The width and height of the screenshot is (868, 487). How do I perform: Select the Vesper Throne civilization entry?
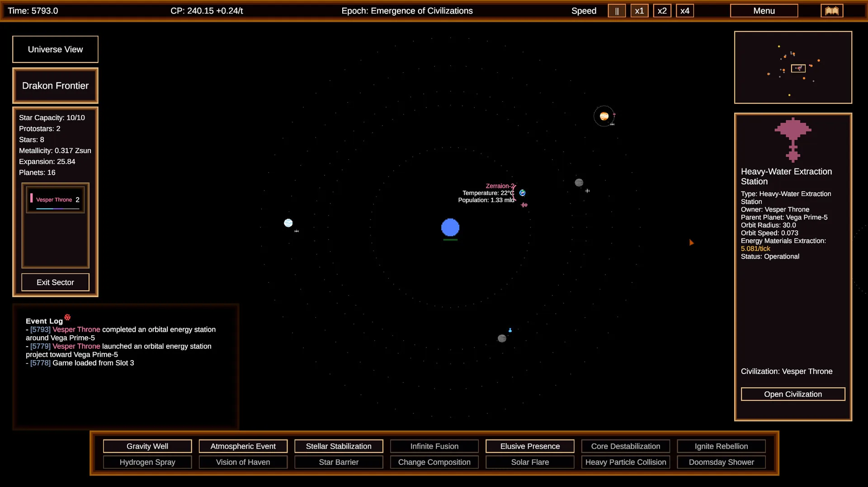[x=55, y=199]
